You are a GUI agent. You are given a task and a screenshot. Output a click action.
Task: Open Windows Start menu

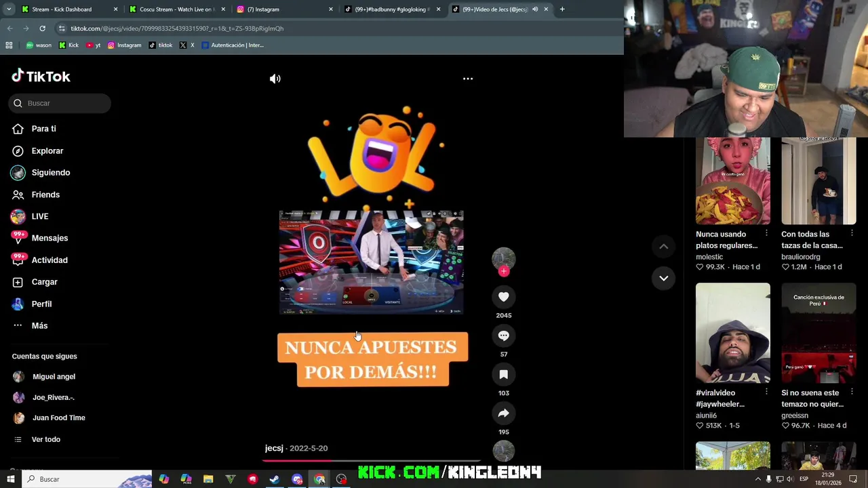[x=10, y=479]
